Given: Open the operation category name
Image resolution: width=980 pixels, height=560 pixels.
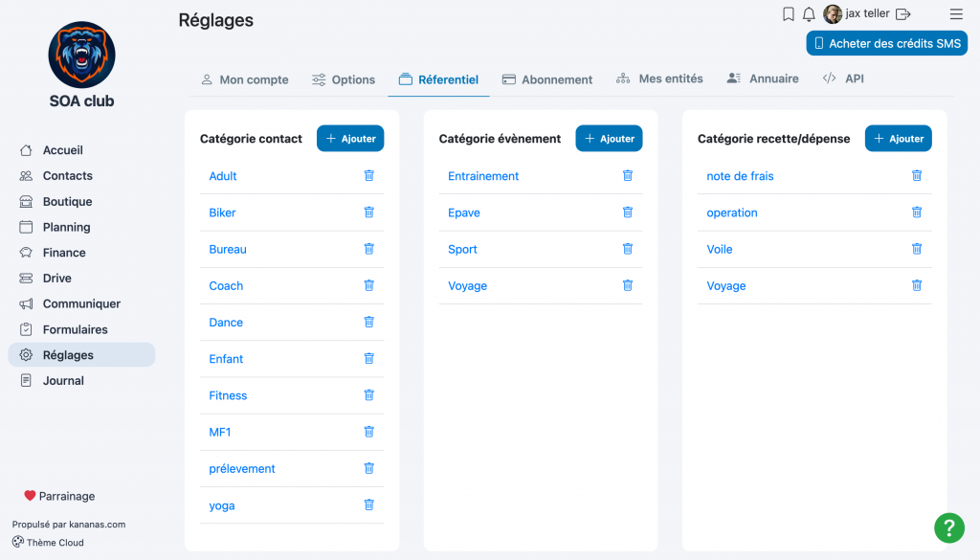Looking at the screenshot, I should click(732, 213).
